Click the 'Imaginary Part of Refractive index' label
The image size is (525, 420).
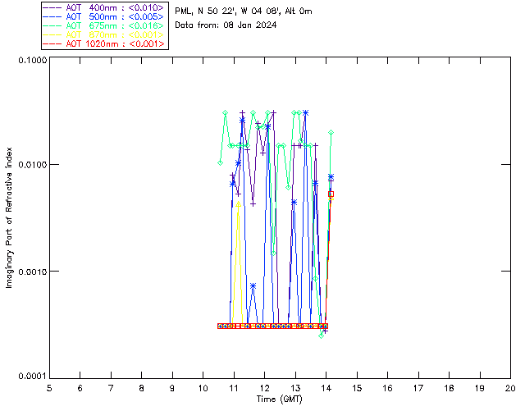click(x=9, y=217)
